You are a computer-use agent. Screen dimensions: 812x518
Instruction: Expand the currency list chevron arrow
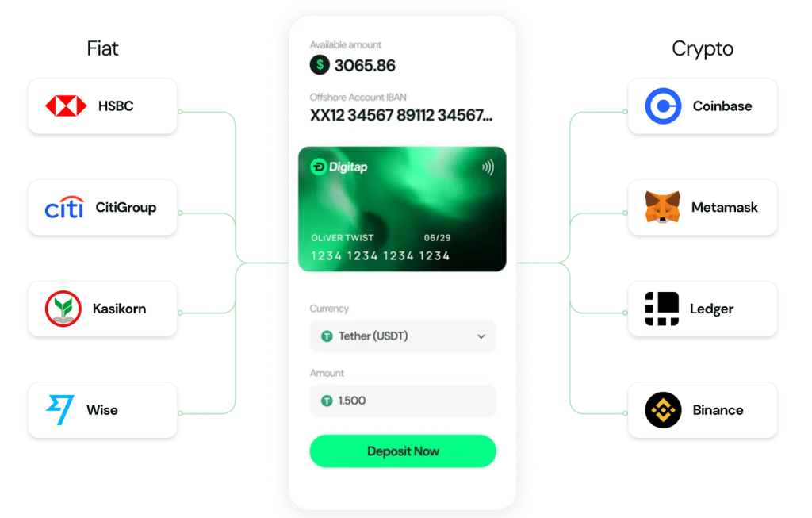pos(481,336)
